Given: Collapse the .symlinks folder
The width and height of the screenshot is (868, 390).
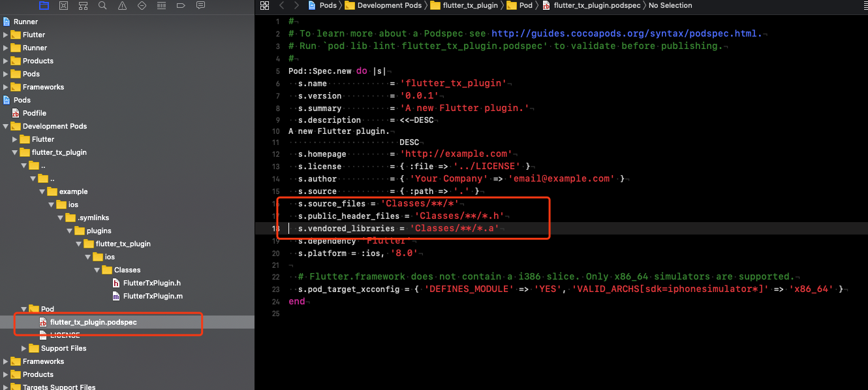Looking at the screenshot, I should pyautogui.click(x=61, y=218).
